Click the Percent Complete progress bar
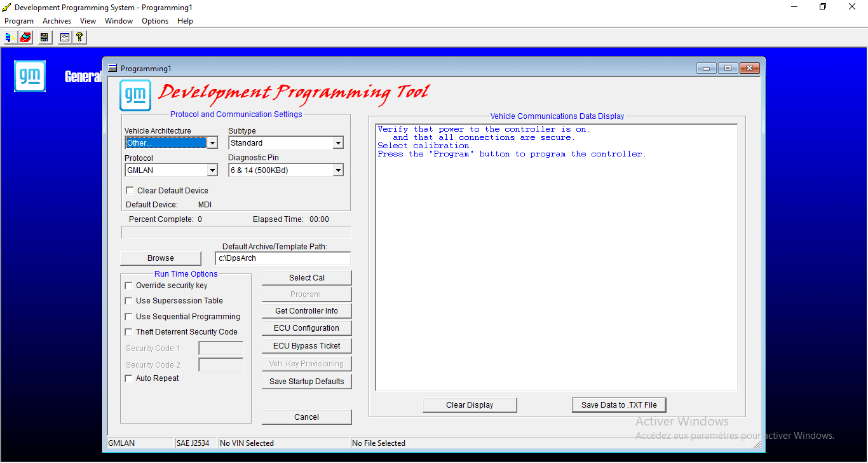This screenshot has height=463, width=868. [236, 231]
